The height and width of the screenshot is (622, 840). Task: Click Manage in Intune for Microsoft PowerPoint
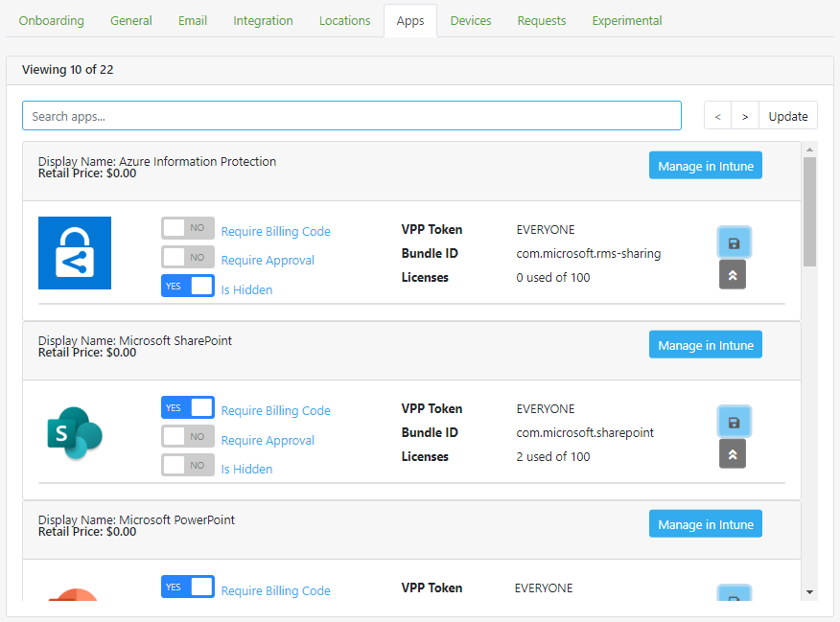coord(706,524)
